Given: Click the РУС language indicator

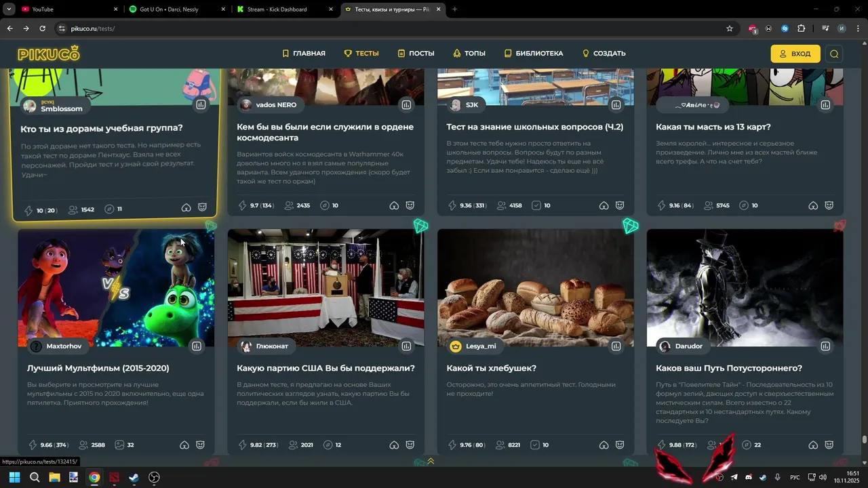Looking at the screenshot, I should point(795,477).
